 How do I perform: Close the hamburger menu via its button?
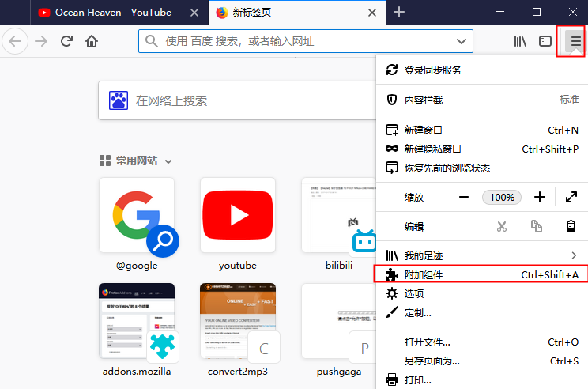(x=575, y=41)
